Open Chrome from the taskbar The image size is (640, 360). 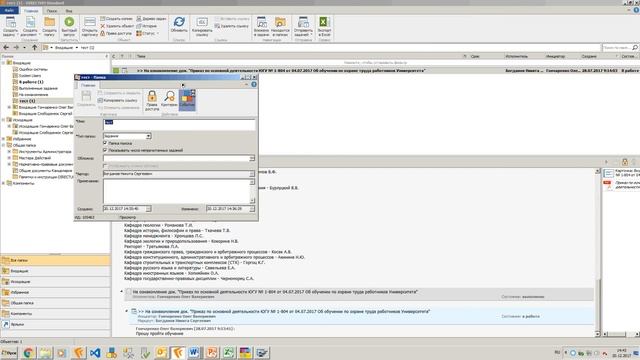(28, 353)
